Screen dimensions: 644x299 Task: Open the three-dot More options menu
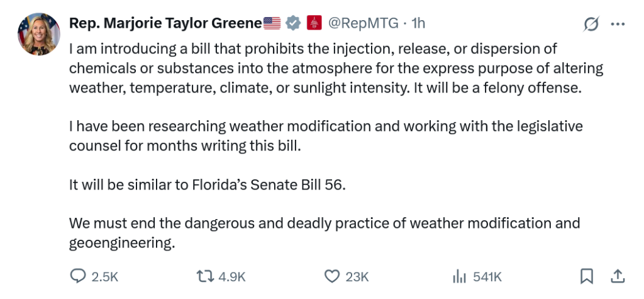point(618,24)
